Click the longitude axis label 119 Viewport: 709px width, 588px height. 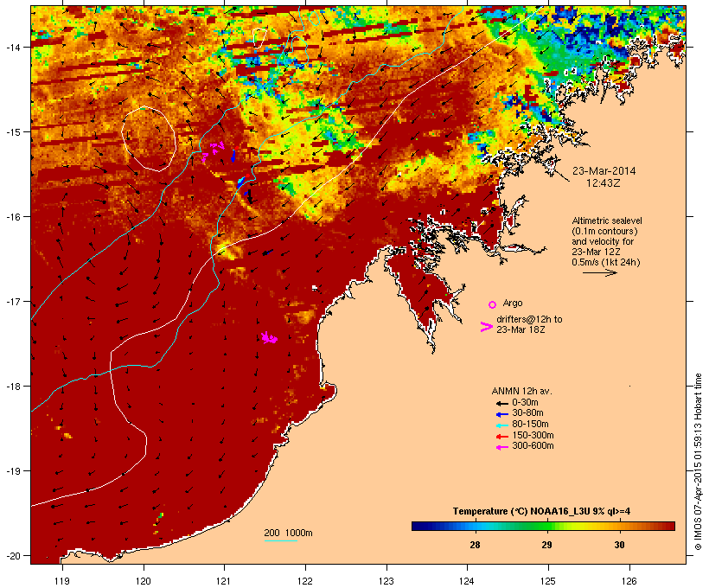click(62, 581)
